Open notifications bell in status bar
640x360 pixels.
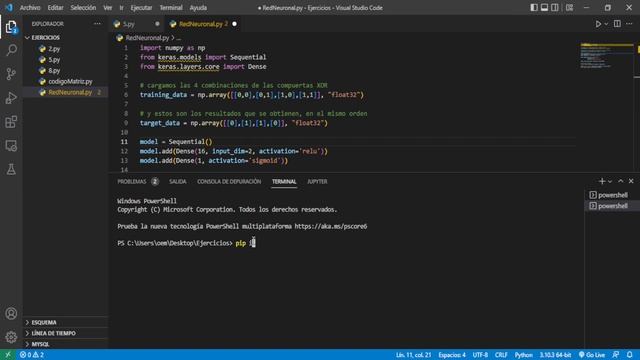coord(629,355)
